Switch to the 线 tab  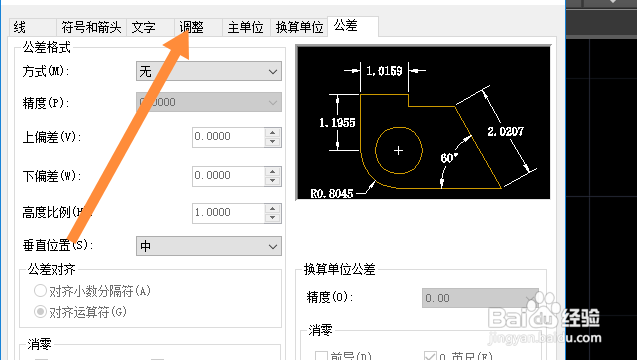coord(32,28)
